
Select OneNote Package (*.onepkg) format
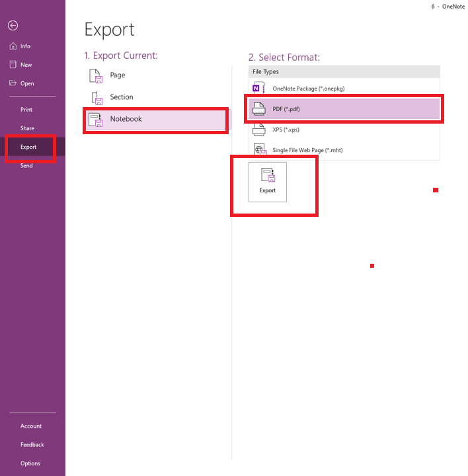pyautogui.click(x=344, y=88)
